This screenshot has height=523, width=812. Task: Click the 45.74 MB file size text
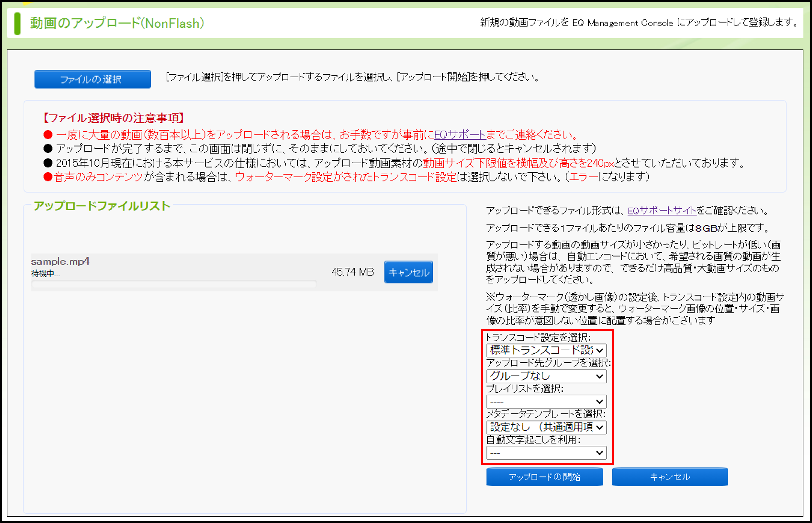(352, 272)
